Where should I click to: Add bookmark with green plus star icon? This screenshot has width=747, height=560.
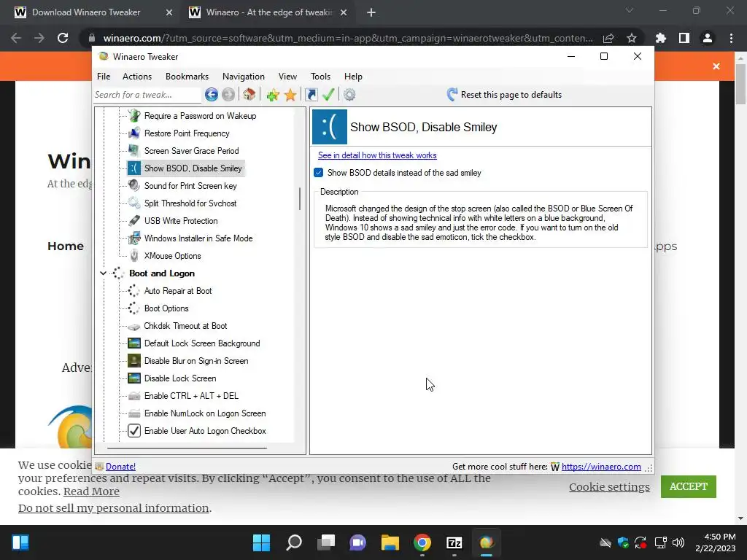[x=273, y=95]
